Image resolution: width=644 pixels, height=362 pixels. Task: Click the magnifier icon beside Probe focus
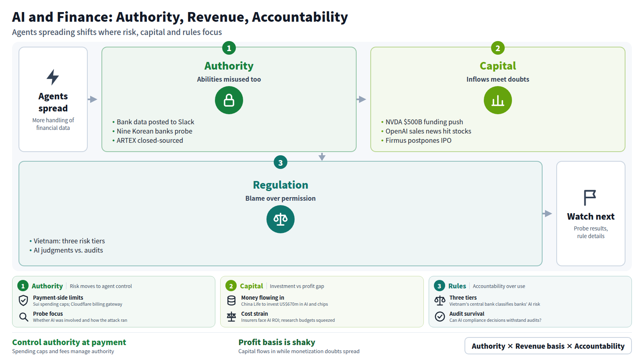point(24,317)
